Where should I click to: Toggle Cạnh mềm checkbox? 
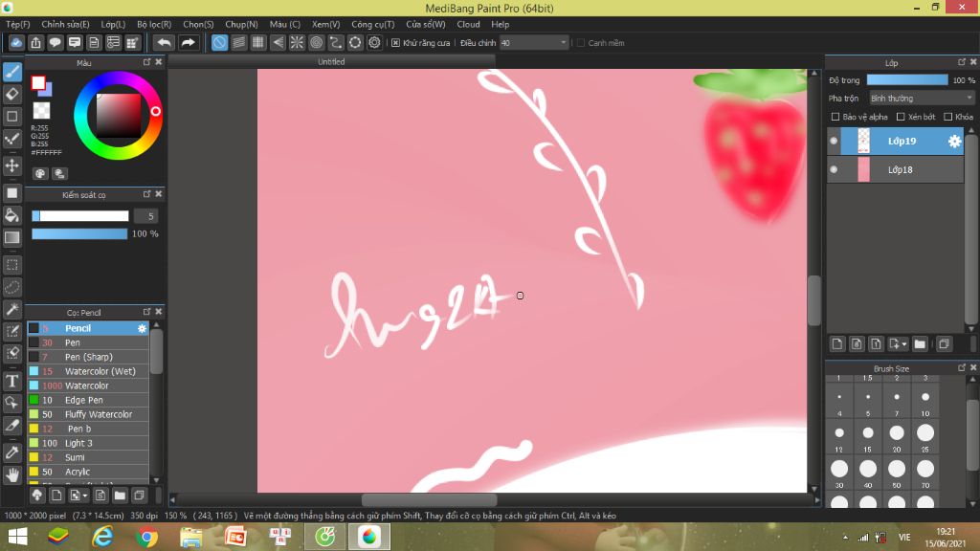[581, 43]
